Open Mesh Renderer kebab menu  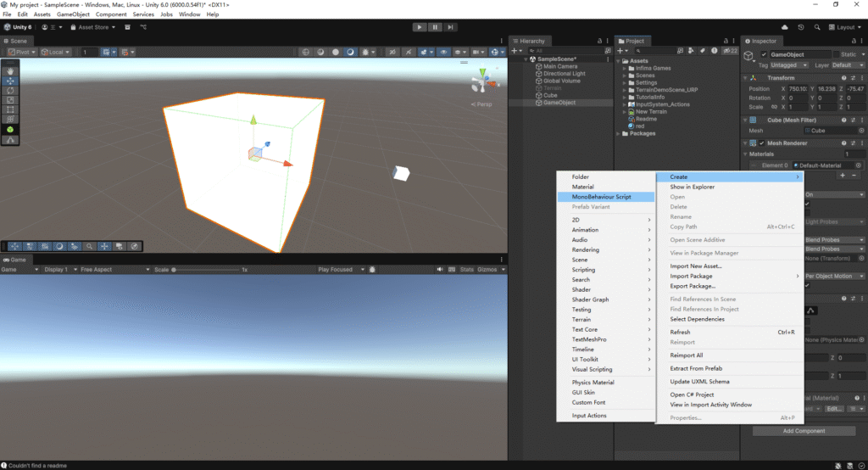[x=862, y=143]
